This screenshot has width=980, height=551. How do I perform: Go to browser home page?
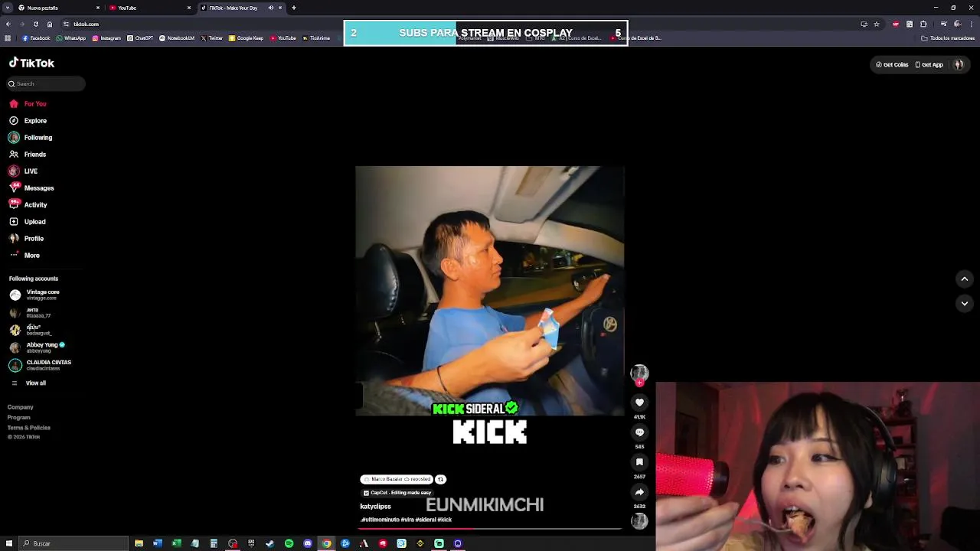pyautogui.click(x=50, y=24)
